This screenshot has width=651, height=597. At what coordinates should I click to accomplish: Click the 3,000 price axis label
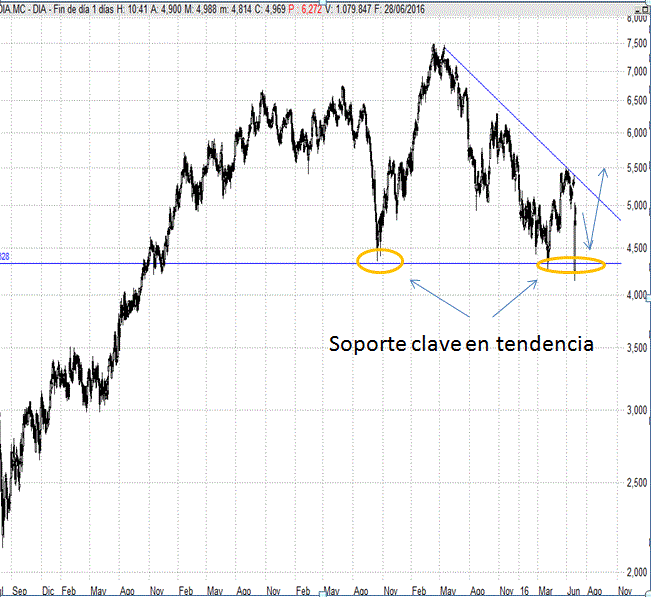(636, 410)
